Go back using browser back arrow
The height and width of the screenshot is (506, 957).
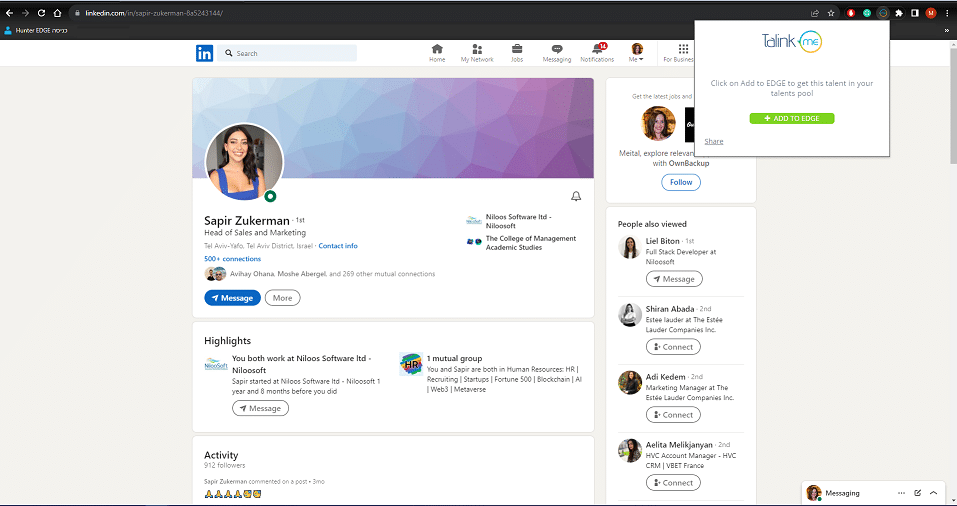pyautogui.click(x=9, y=13)
